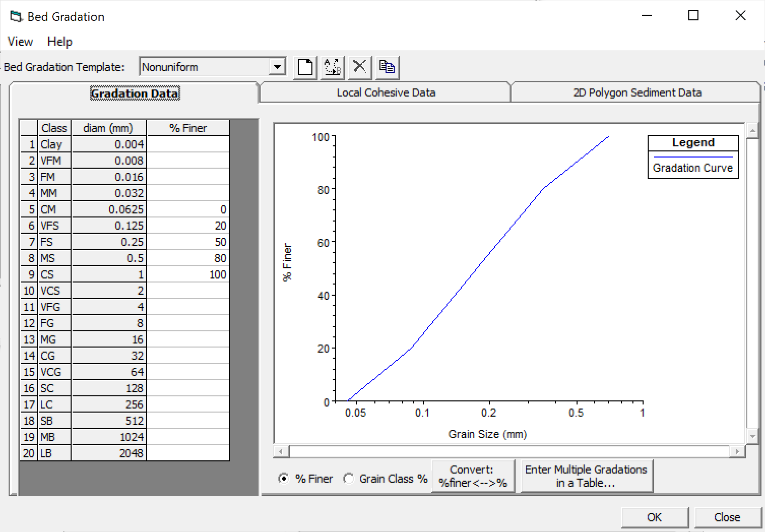This screenshot has height=532, width=765.
Task: Click the 2048 diameter cell
Action: 109,453
